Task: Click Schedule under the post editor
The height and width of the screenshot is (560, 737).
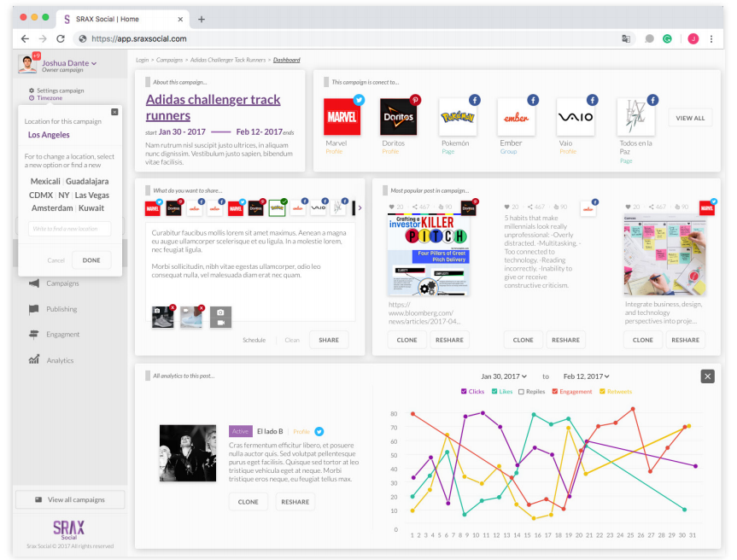Action: click(254, 340)
